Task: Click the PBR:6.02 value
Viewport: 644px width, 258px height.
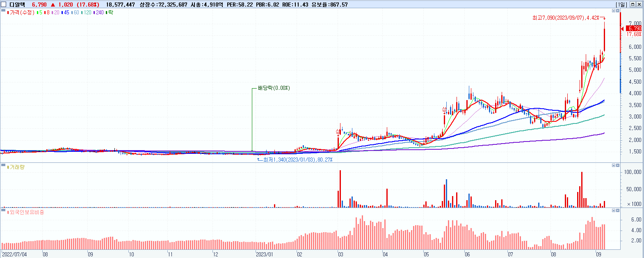Action: click(267, 5)
